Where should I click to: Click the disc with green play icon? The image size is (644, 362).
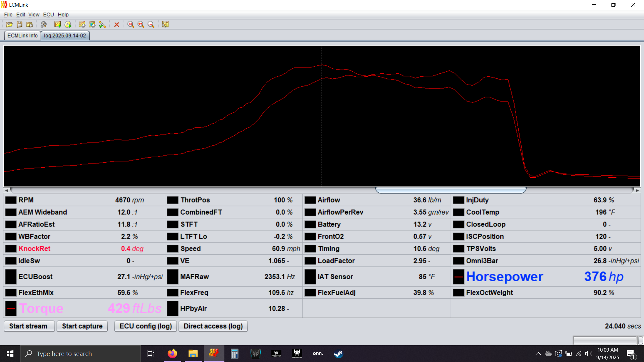point(68,24)
